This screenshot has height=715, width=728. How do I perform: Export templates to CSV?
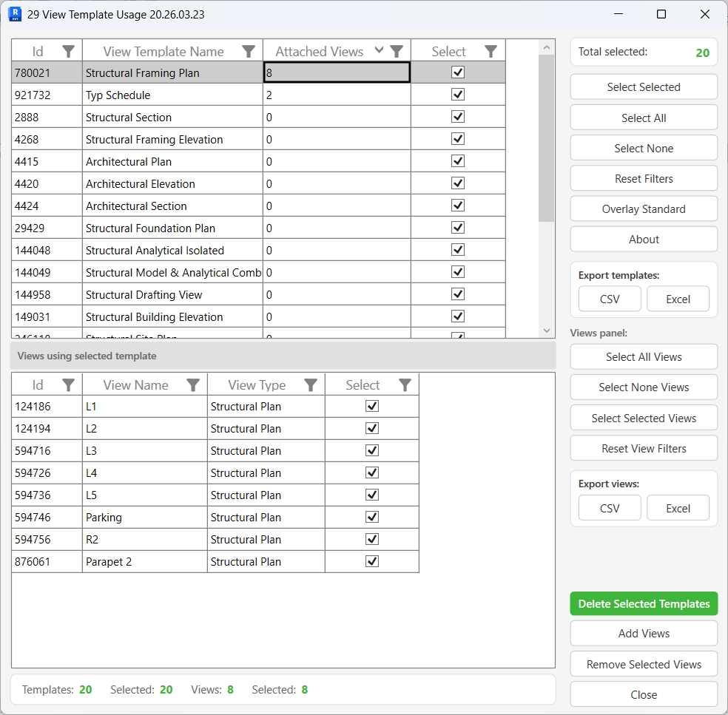(609, 299)
